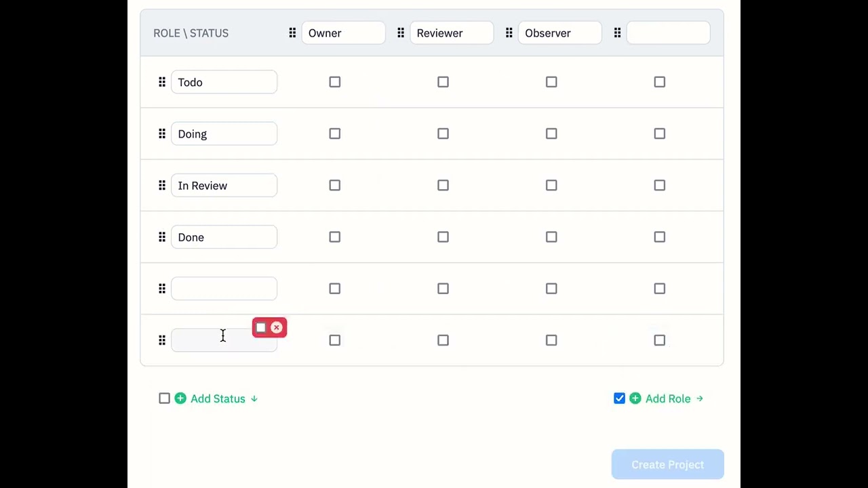Viewport: 868px width, 488px height.
Task: Click the drag handle next to Doing row
Action: [162, 134]
